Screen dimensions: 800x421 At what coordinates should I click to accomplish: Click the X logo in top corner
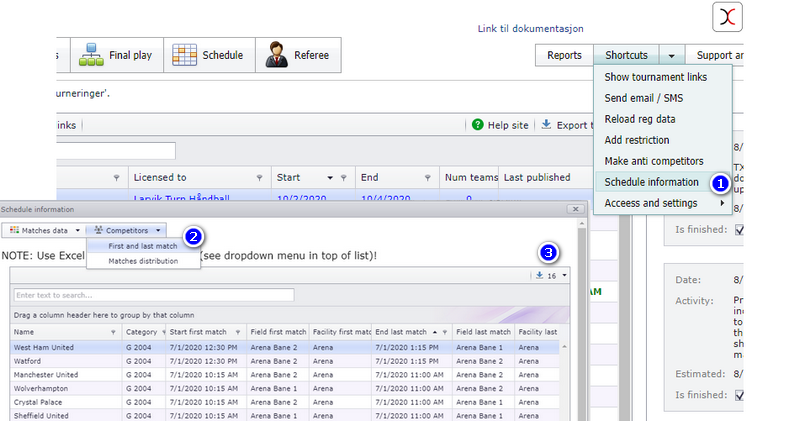click(x=727, y=17)
